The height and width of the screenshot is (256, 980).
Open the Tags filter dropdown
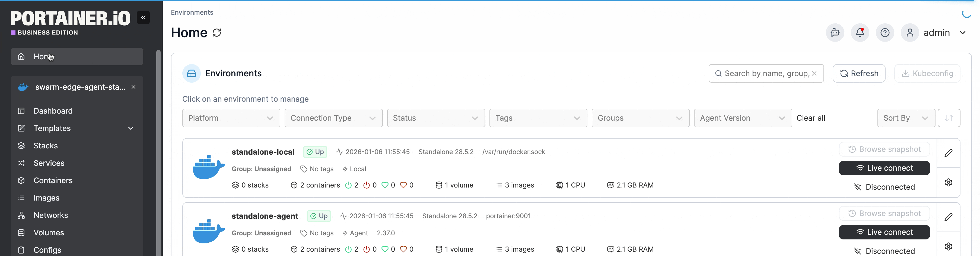[538, 118]
